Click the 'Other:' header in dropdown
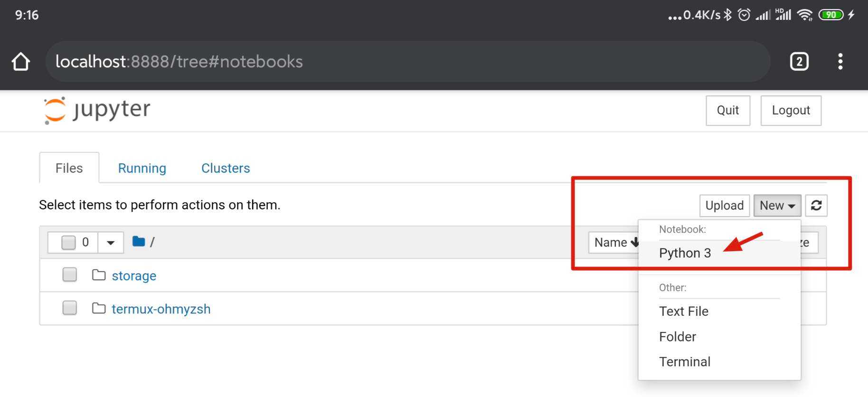 pos(672,288)
